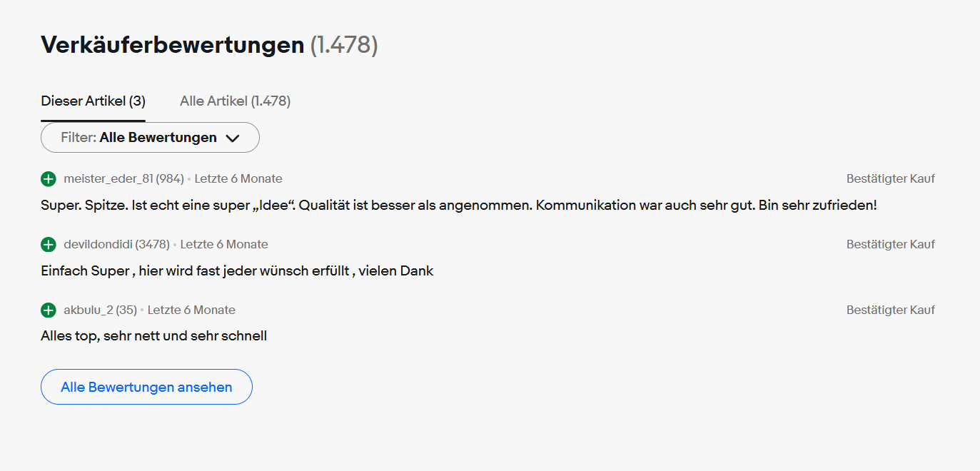980x471 pixels.
Task: Click Bestätigter Kauf label on devildondidi review
Action: click(x=891, y=244)
